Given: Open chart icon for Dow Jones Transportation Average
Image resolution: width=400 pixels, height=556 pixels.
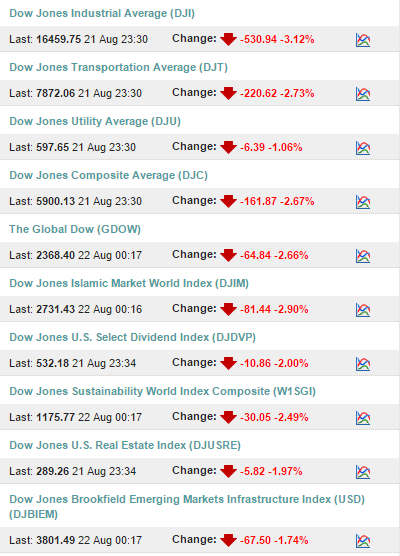Looking at the screenshot, I should (x=363, y=94).
